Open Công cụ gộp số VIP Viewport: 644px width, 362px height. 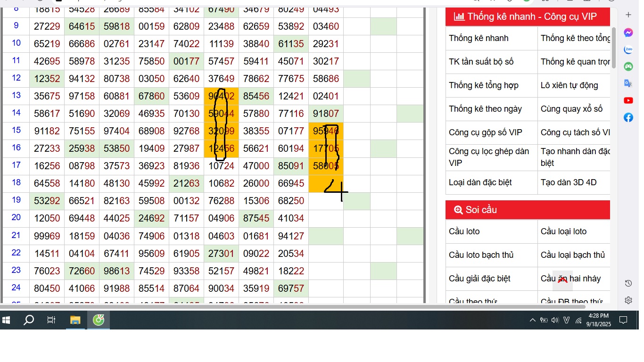click(x=485, y=132)
